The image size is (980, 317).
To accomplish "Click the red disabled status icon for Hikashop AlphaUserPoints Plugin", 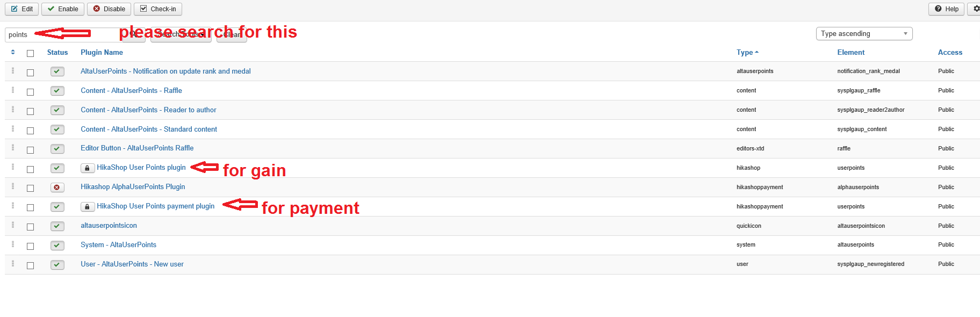I will coord(57,188).
